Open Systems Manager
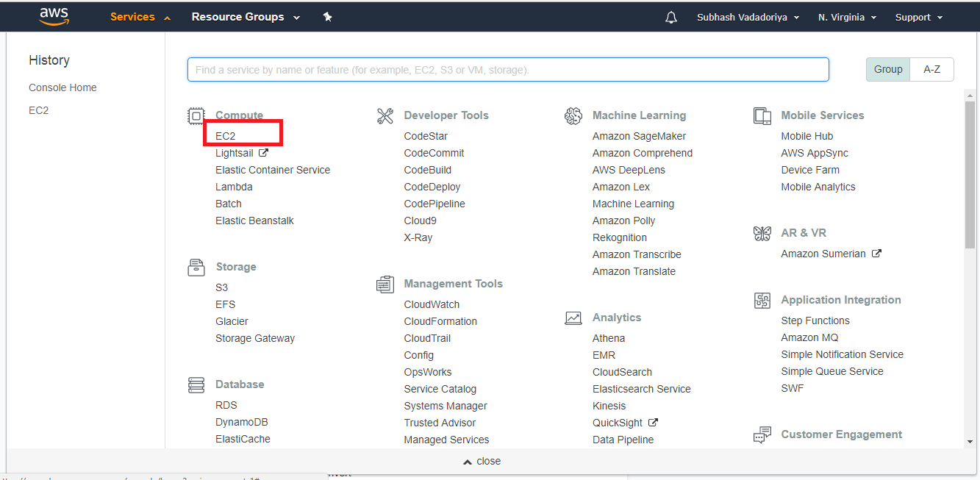The image size is (980, 480). (446, 406)
